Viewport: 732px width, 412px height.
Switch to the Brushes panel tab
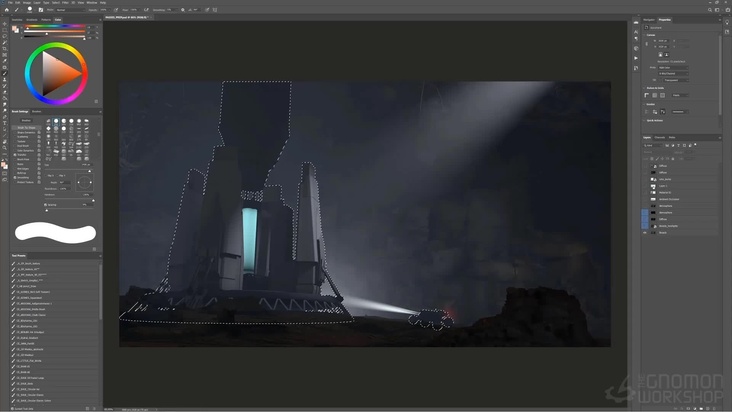36,112
